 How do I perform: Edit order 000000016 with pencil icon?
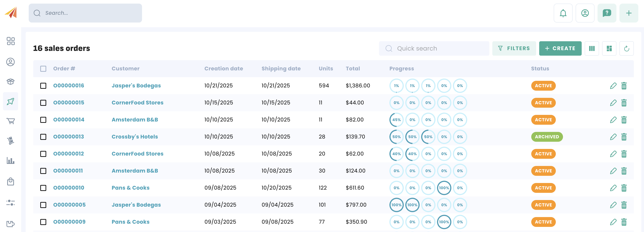tap(613, 86)
